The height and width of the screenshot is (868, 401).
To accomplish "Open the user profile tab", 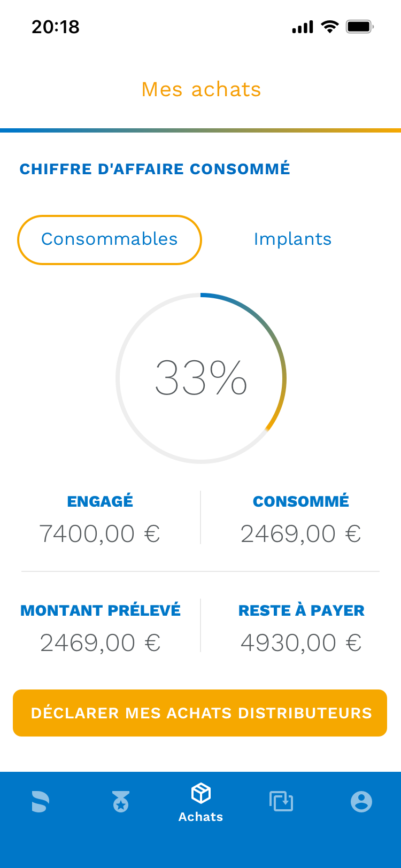I will tap(361, 802).
